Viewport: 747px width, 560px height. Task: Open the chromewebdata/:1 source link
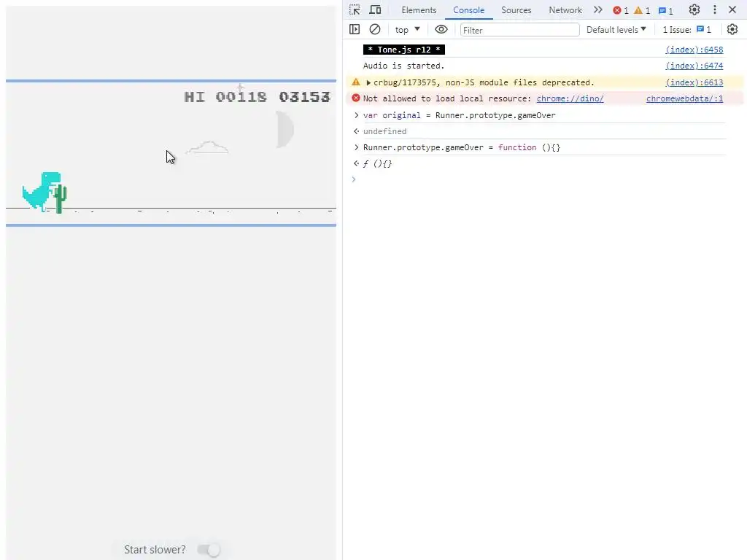(684, 98)
